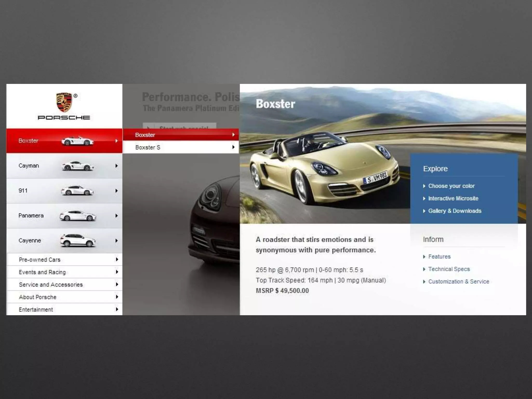Select Boxster S in the submenu
The image size is (532, 399).
(x=148, y=148)
